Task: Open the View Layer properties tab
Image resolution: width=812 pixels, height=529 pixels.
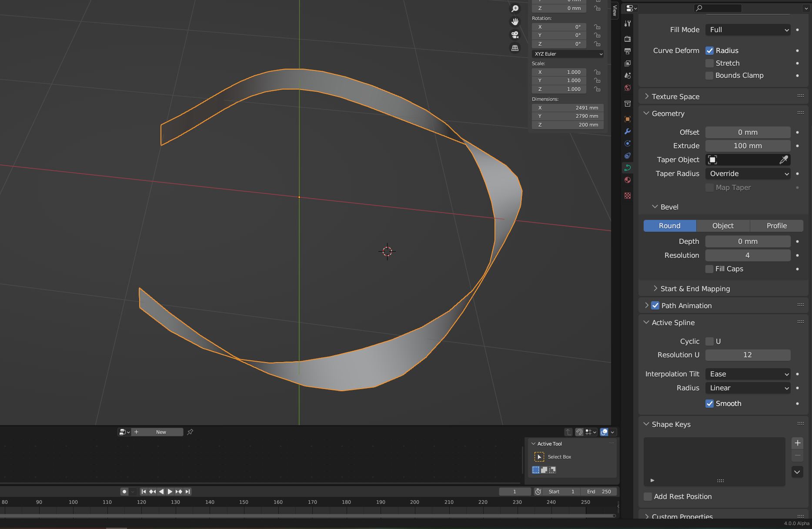Action: pos(627,63)
